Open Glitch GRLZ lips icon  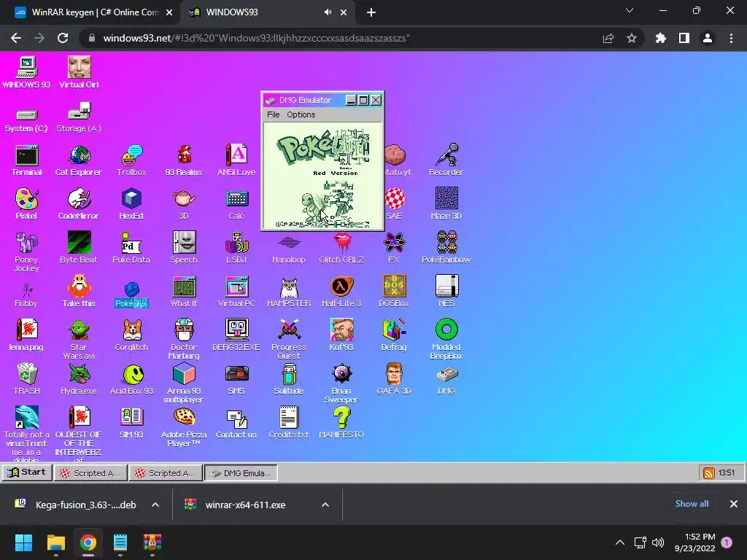point(341,249)
